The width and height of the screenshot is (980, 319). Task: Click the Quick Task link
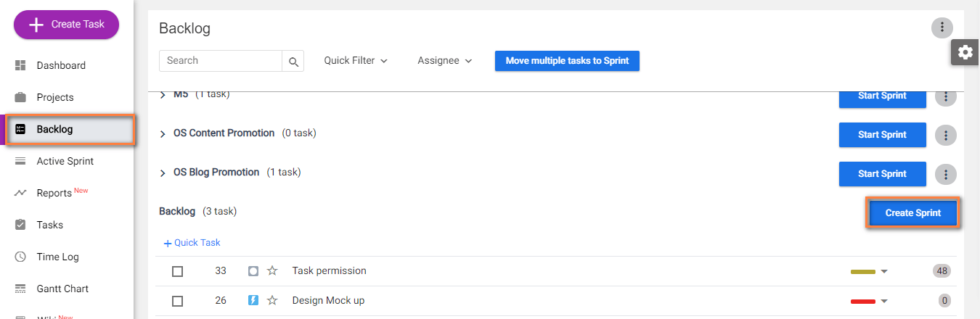pos(192,243)
